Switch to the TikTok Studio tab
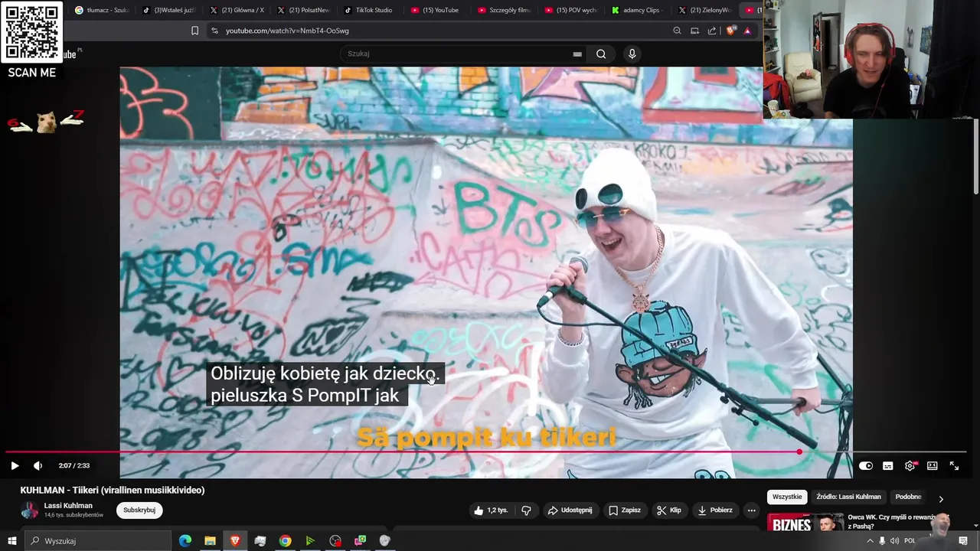Screen dimensions: 980x551 (x=369, y=10)
